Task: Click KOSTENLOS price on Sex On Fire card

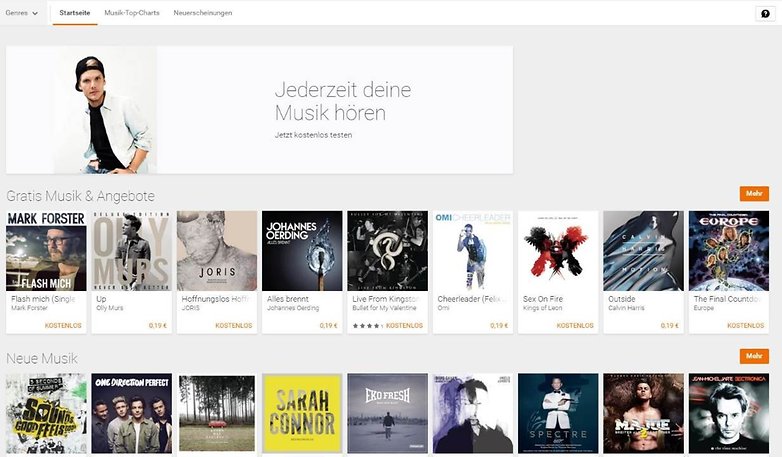Action: pyautogui.click(x=575, y=325)
